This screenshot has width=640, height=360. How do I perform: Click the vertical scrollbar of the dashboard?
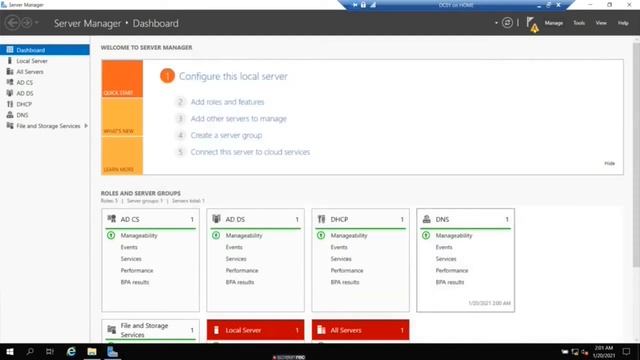point(636,155)
